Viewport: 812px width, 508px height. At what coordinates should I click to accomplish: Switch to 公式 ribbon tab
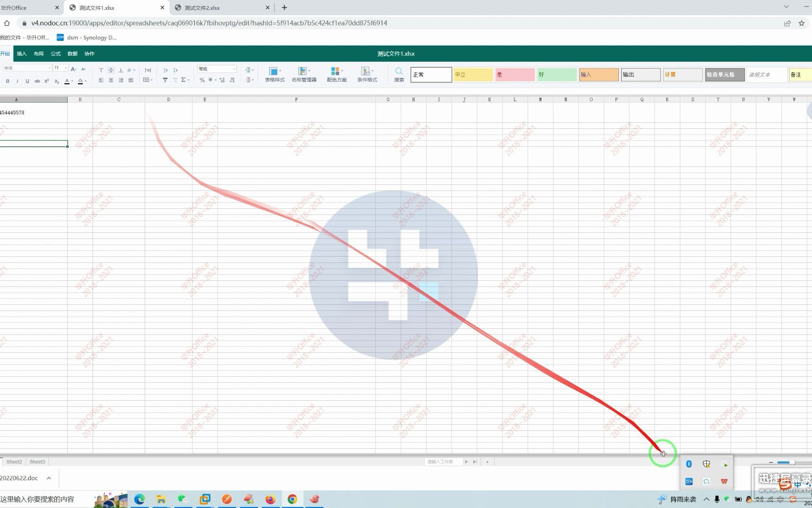coord(55,54)
